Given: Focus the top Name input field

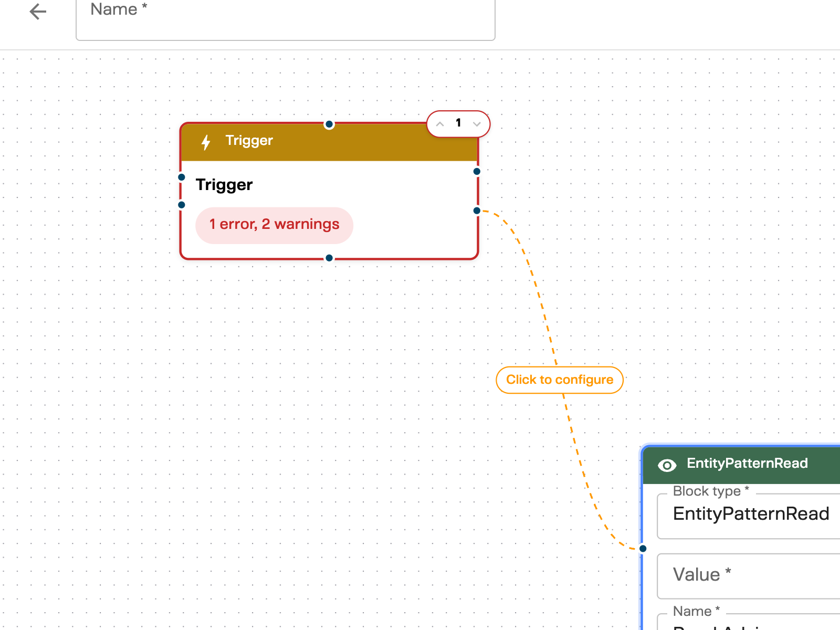Looking at the screenshot, I should [x=285, y=19].
